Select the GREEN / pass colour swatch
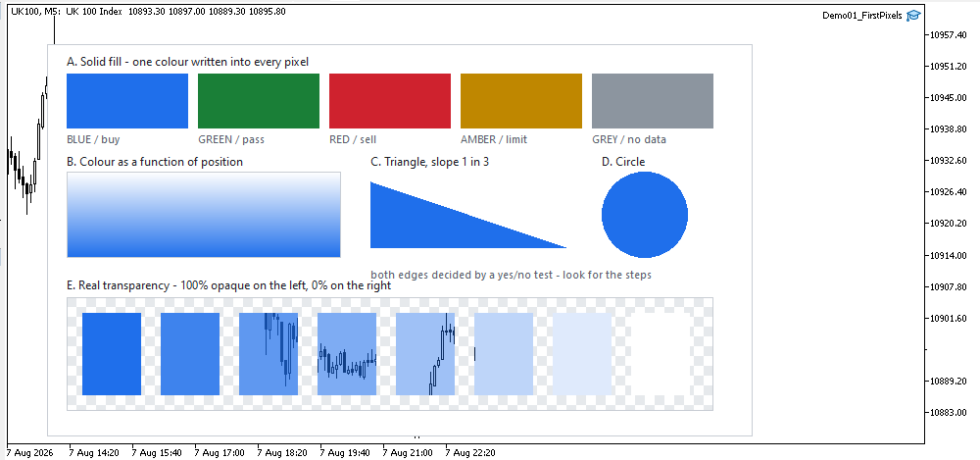Viewport: 980px width, 460px height. 259,101
